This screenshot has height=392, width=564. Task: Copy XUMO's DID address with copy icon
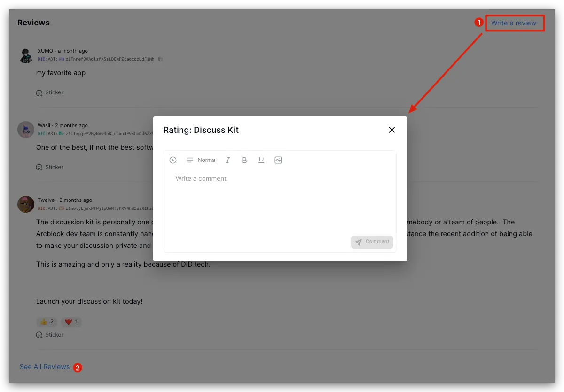click(x=160, y=60)
